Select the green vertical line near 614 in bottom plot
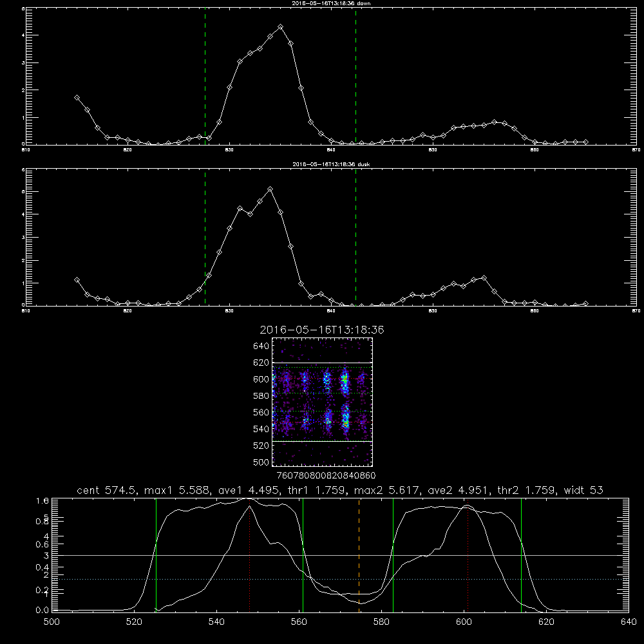The image size is (644, 644). [521, 554]
